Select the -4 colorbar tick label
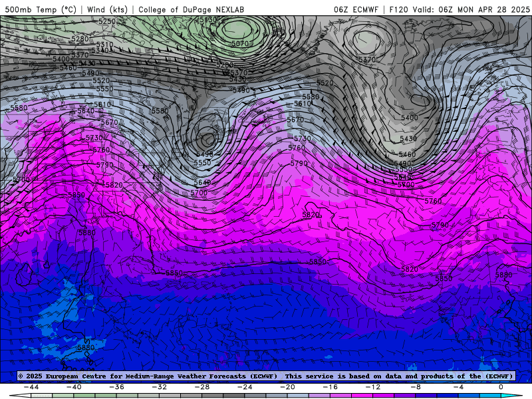Screen dimensions: 532x399 pyautogui.click(x=458, y=387)
